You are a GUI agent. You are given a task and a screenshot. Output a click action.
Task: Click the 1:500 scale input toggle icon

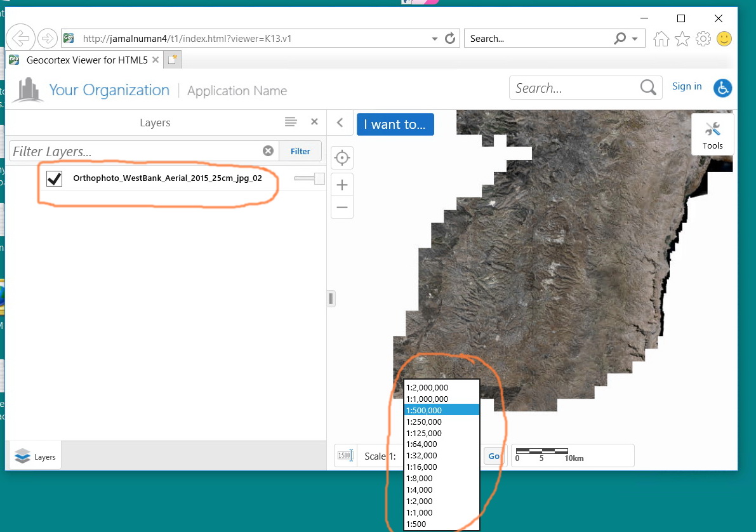click(345, 455)
